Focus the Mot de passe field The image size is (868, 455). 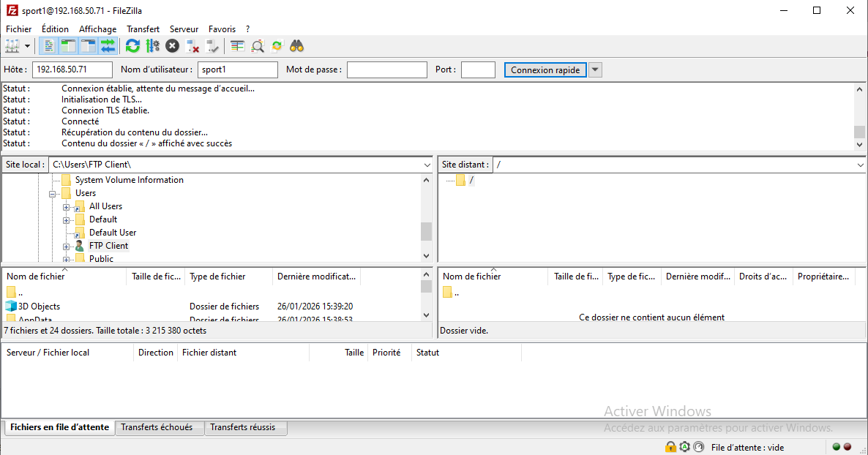(x=387, y=69)
